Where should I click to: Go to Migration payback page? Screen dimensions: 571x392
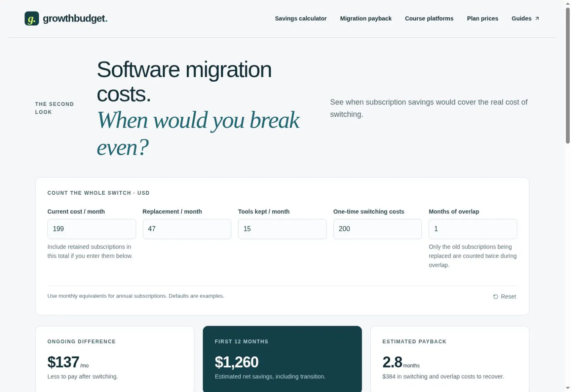point(366,19)
